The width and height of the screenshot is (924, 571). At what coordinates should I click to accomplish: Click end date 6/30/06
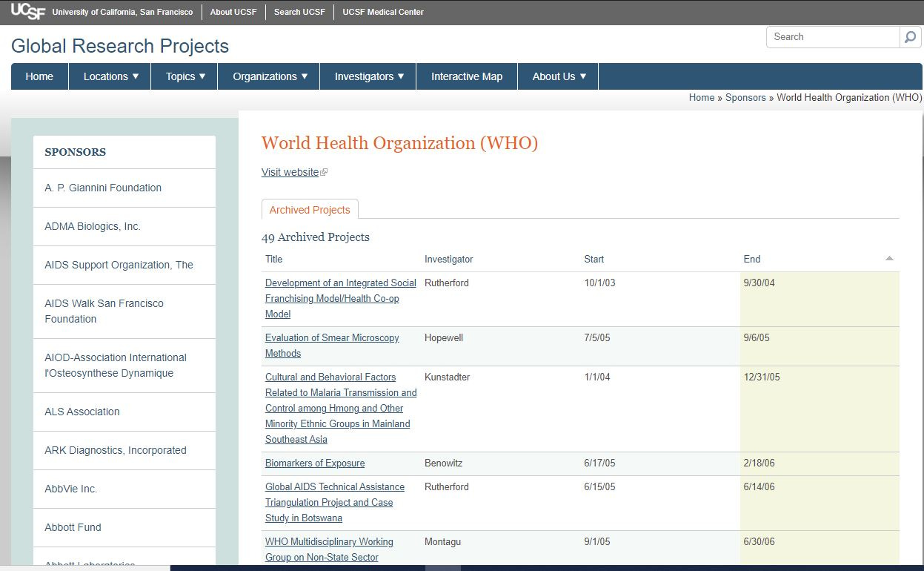coord(759,541)
